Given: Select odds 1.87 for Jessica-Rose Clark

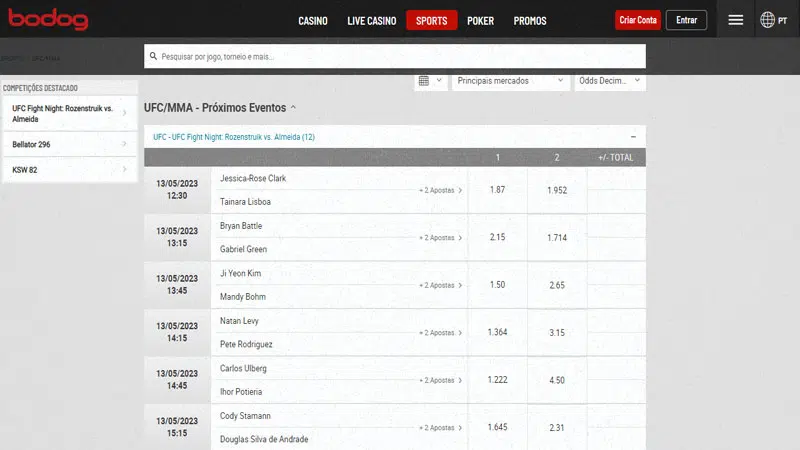Looking at the screenshot, I should [497, 190].
